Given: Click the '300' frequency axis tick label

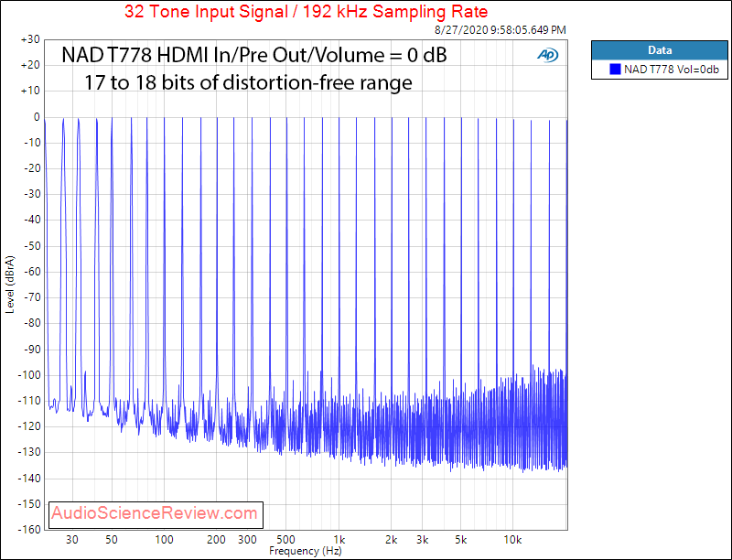Looking at the screenshot, I should 247,540.
